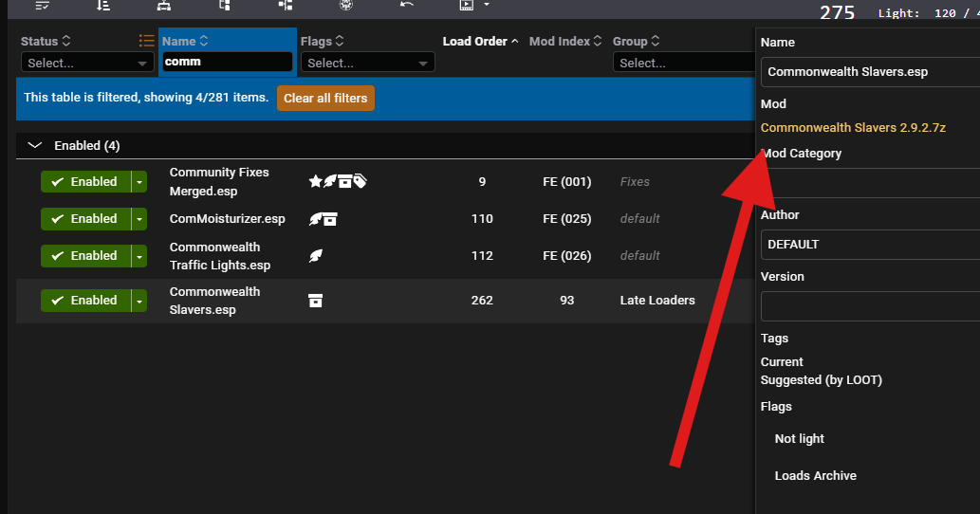Click the empty Mod Category field
The width and height of the screenshot is (980, 514).
[870, 183]
